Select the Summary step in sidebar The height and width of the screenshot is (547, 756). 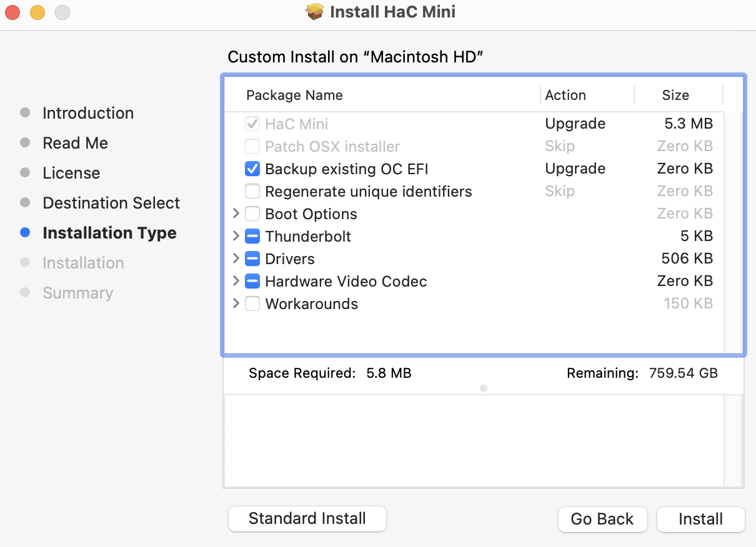(x=78, y=293)
